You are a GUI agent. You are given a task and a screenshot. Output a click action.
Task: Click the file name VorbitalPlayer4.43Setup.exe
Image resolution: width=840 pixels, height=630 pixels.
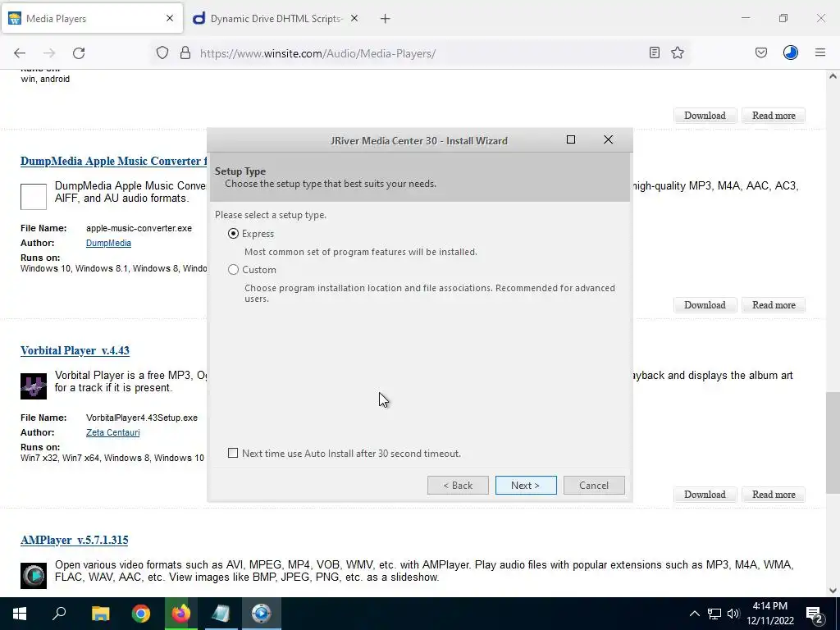tap(141, 418)
